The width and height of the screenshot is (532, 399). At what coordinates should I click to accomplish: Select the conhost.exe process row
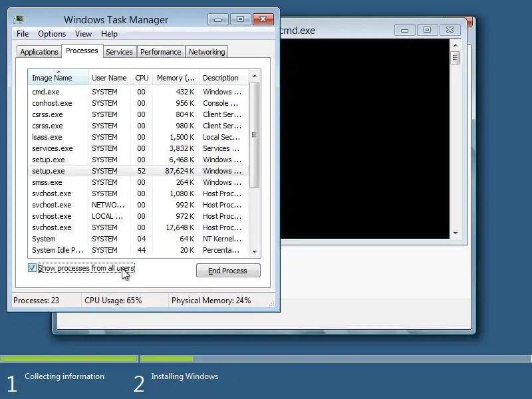pos(138,103)
